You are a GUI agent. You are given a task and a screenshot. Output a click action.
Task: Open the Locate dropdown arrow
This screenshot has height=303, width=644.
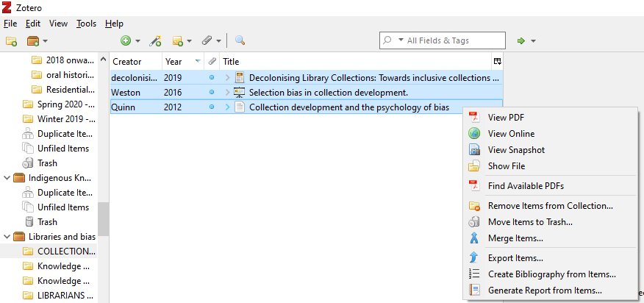pyautogui.click(x=534, y=40)
